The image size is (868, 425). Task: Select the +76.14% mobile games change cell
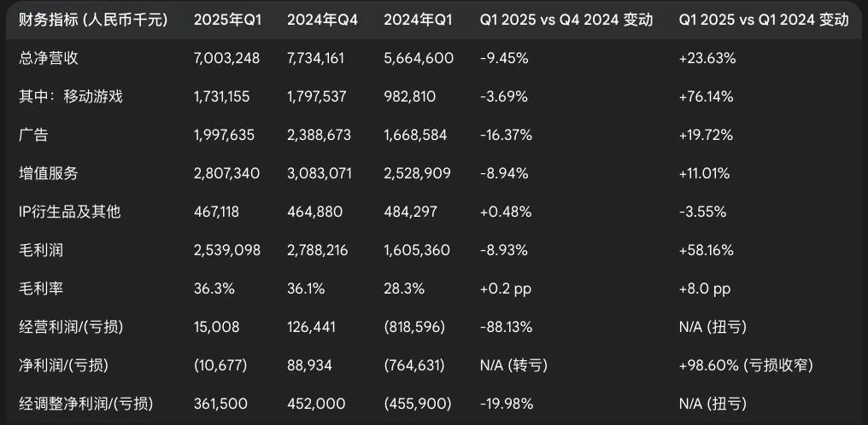[x=706, y=96]
